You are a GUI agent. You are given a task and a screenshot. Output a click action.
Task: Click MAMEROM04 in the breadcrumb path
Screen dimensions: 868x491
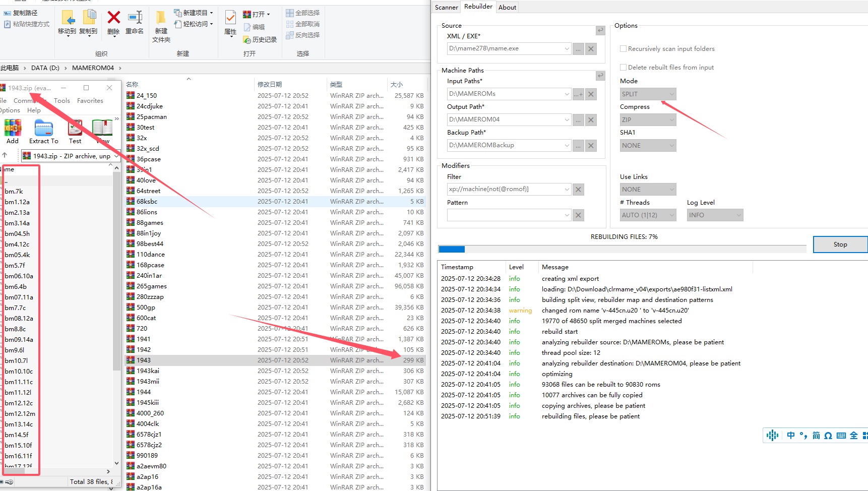(x=93, y=68)
